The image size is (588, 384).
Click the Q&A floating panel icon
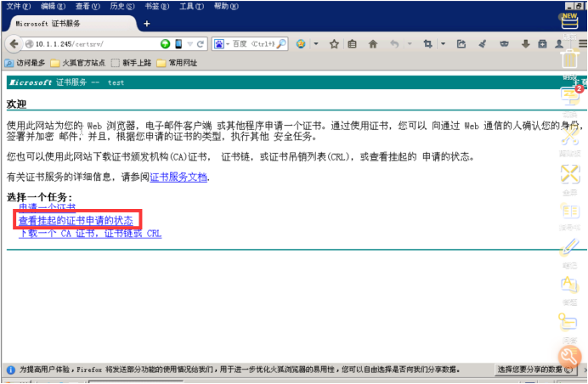[x=568, y=322]
